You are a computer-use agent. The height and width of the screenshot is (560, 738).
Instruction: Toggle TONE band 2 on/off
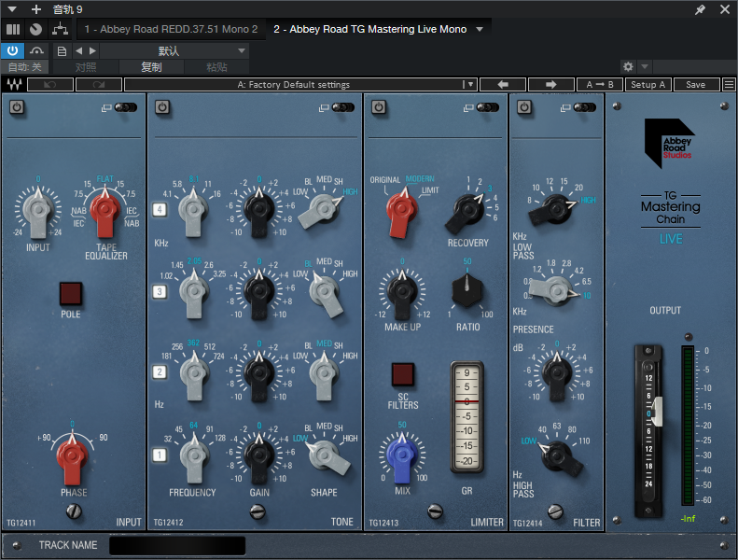(160, 372)
